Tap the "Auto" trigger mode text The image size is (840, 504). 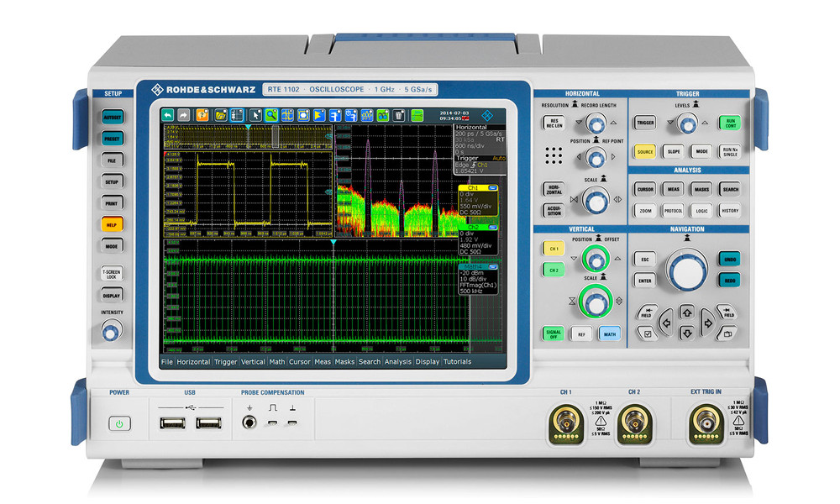(x=499, y=159)
